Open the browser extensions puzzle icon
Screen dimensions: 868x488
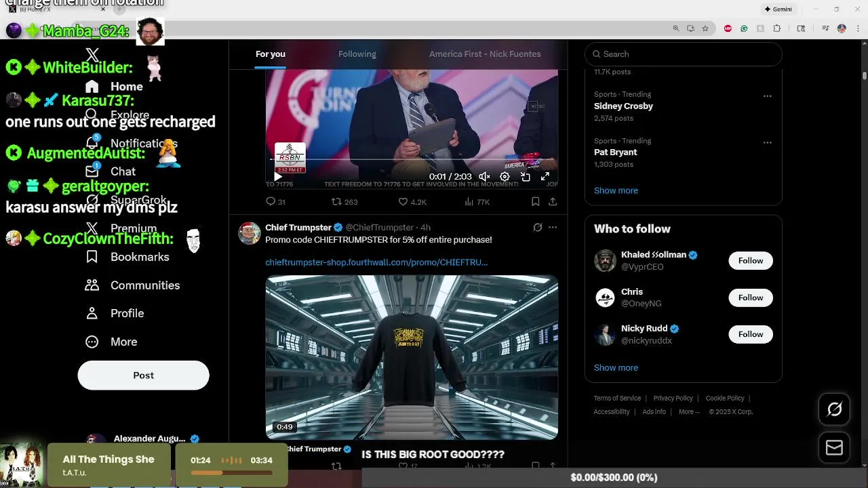pyautogui.click(x=777, y=28)
